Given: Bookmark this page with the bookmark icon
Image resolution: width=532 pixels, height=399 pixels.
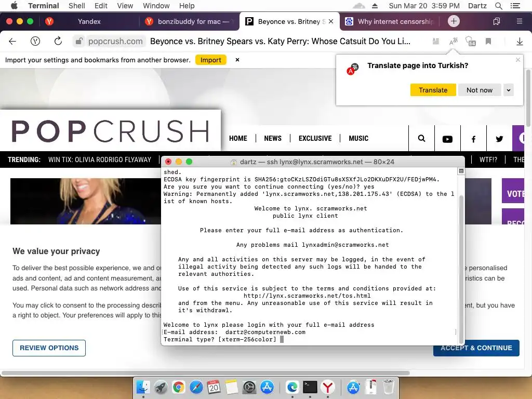Looking at the screenshot, I should tap(488, 42).
